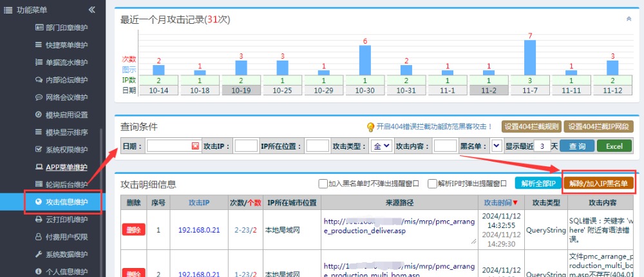The width and height of the screenshot is (644, 277).
Task: Click the red calendar icon in 日期 field
Action: pos(195,146)
